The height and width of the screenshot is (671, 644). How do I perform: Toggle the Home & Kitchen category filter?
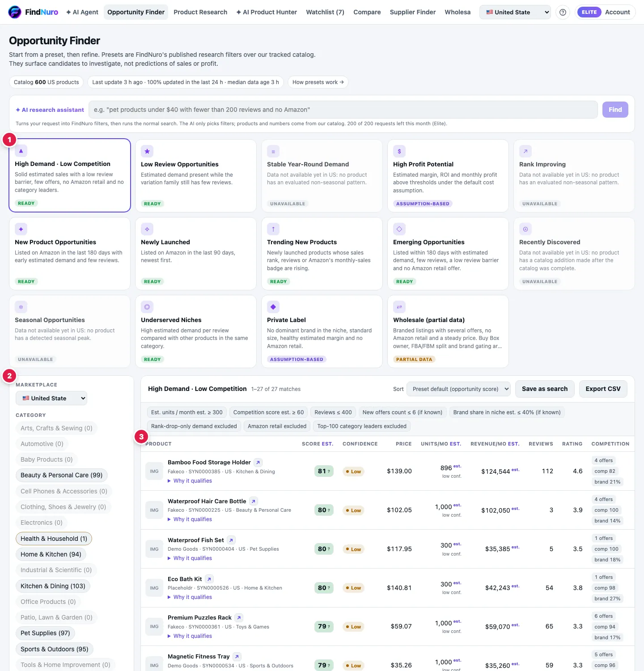[51, 554]
